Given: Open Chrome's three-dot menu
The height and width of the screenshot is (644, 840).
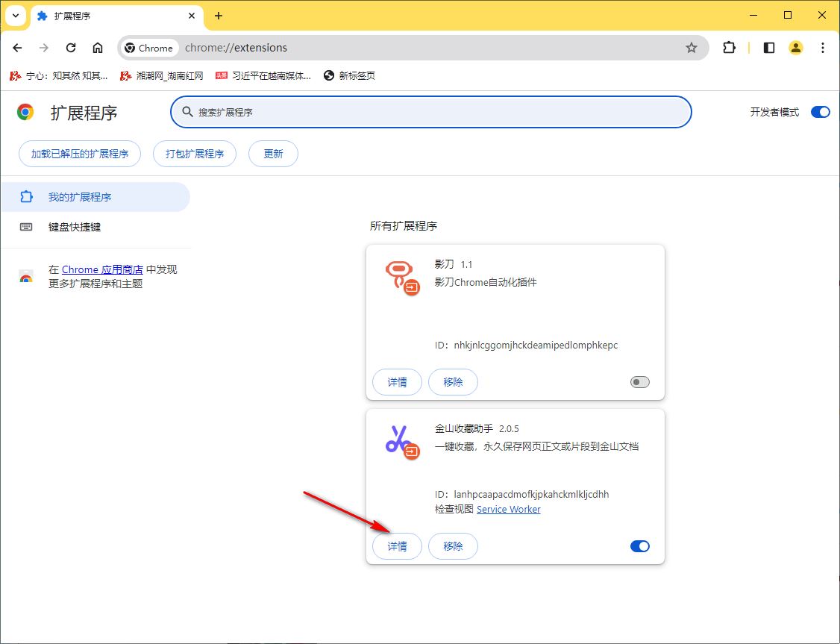Looking at the screenshot, I should pos(823,48).
